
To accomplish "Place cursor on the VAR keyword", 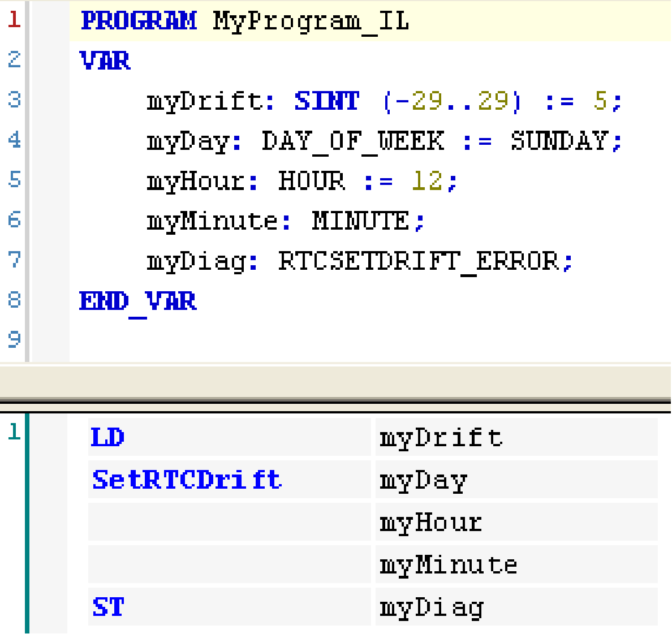I will 105,61.
